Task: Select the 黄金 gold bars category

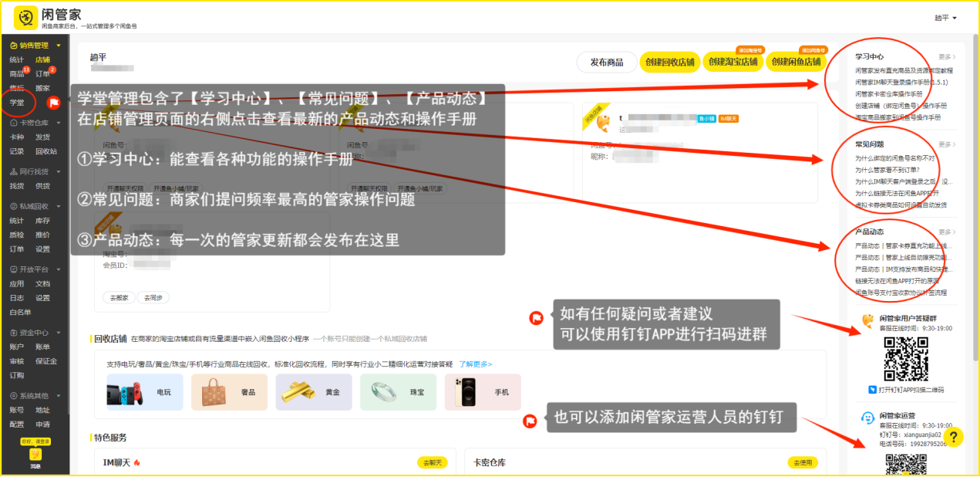Action: pos(313,392)
